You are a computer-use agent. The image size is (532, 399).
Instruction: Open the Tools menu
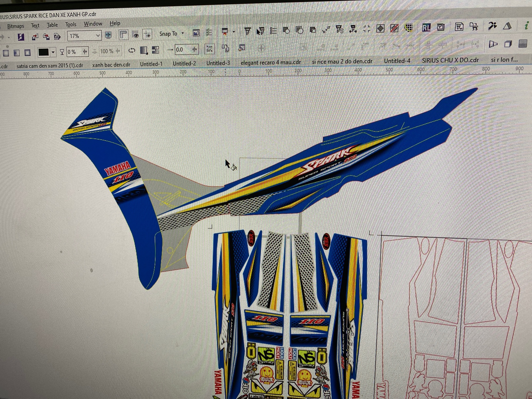[x=71, y=24]
